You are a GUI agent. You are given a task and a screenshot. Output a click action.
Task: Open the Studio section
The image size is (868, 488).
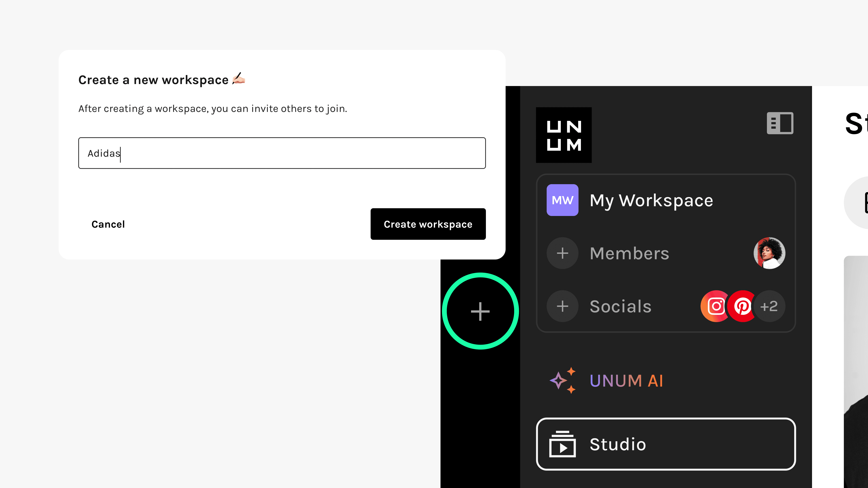665,444
